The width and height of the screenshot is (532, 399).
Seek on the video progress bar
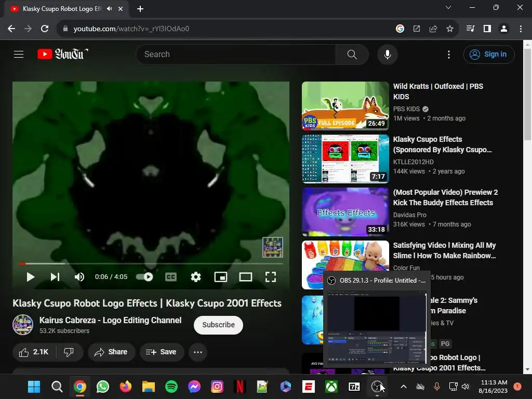point(151,263)
